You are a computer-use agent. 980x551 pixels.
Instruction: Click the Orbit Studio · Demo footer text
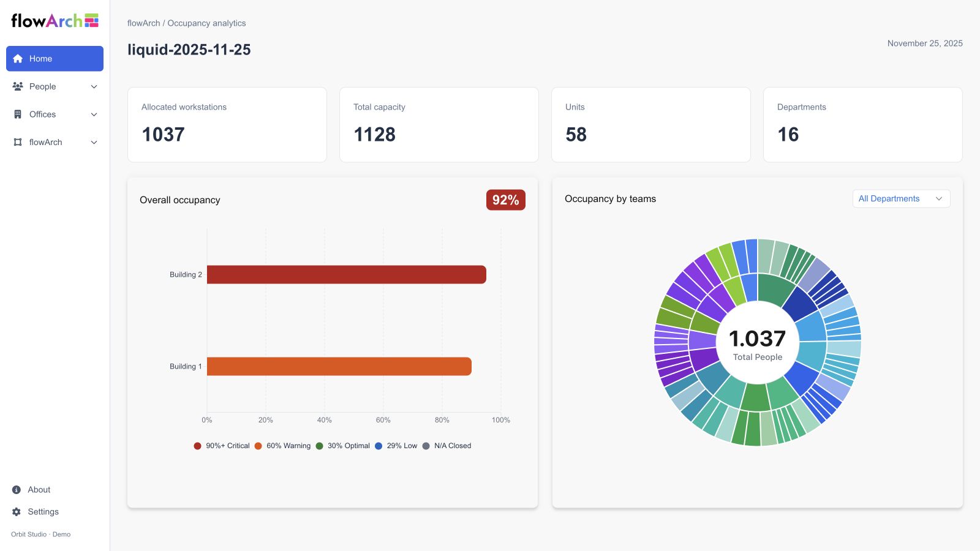tap(41, 534)
